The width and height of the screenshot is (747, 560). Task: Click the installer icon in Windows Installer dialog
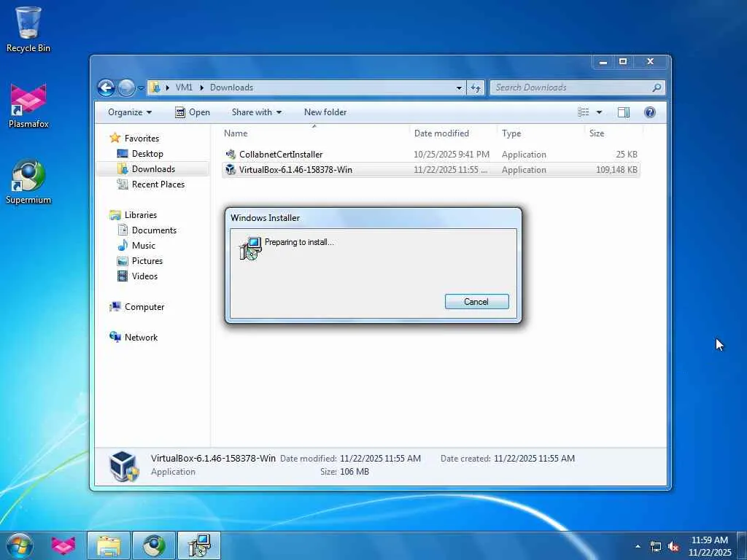pyautogui.click(x=250, y=248)
